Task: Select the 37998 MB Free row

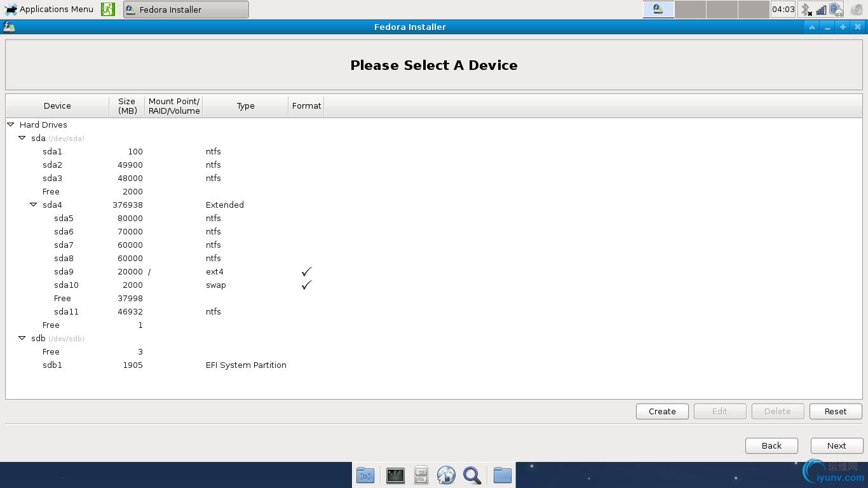Action: point(434,298)
